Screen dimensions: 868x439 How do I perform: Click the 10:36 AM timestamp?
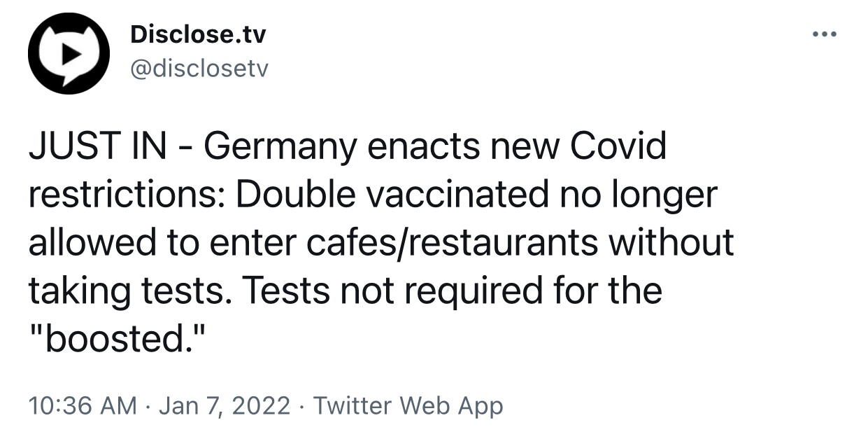[83, 405]
